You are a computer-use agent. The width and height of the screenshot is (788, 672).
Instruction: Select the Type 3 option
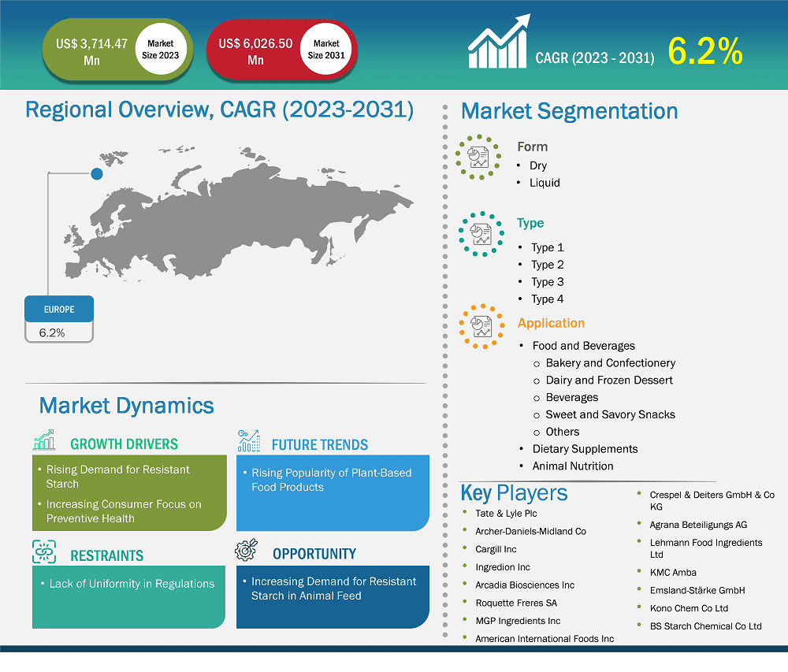coord(547,281)
